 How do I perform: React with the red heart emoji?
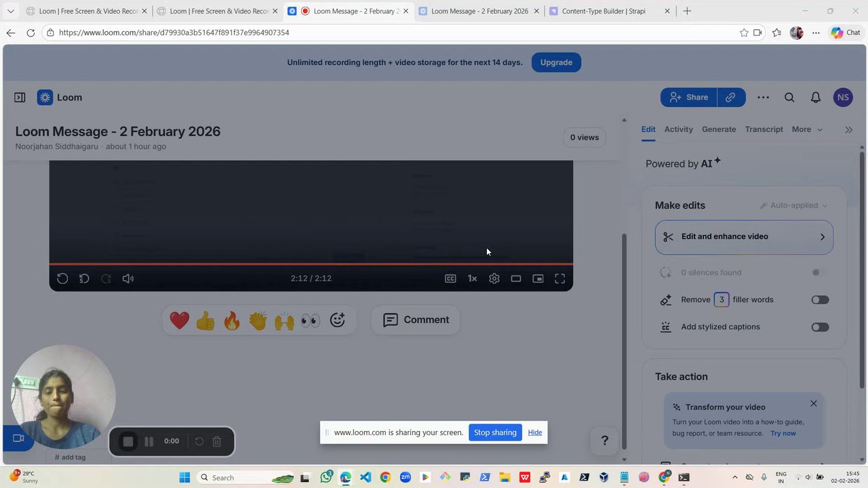180,320
